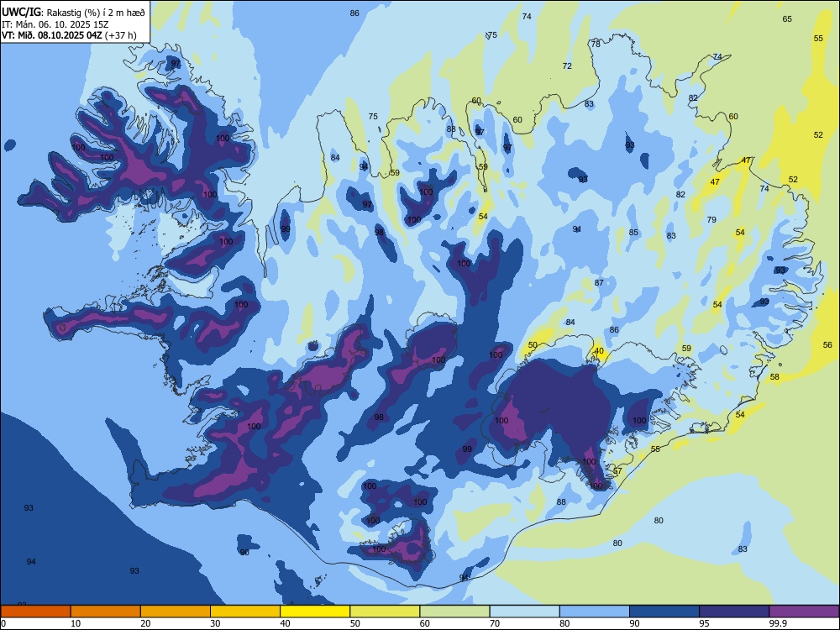This screenshot has width=840, height=630.
Task: Pick the medium blue 80–90 legend swatch
Action: [595, 612]
